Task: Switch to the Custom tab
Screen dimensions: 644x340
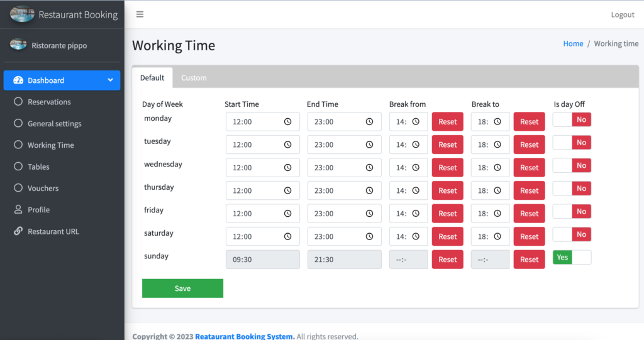Action: [194, 78]
